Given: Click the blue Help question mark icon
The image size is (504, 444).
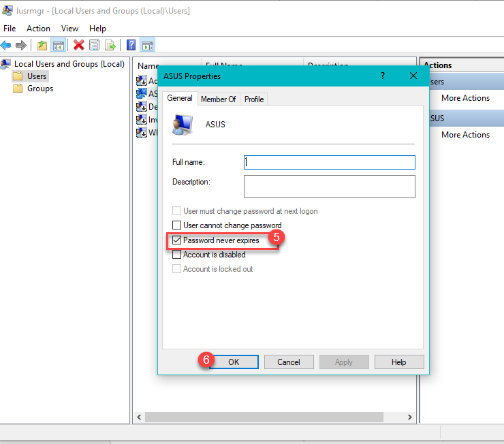Looking at the screenshot, I should [x=131, y=45].
